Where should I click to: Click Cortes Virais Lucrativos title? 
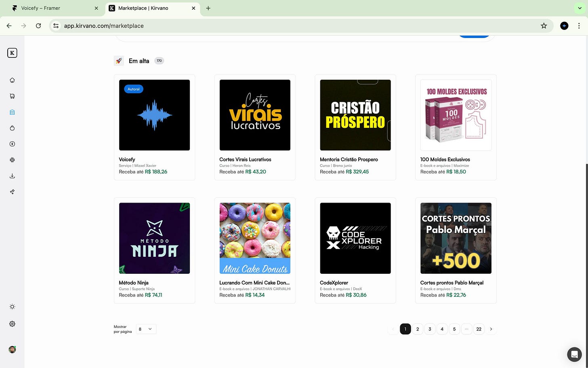(245, 159)
